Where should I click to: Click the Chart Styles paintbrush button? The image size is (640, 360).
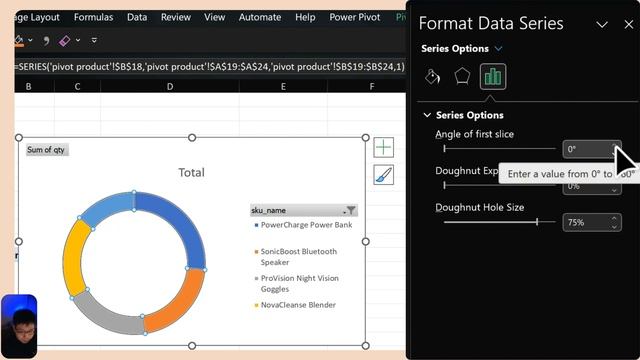click(x=384, y=175)
